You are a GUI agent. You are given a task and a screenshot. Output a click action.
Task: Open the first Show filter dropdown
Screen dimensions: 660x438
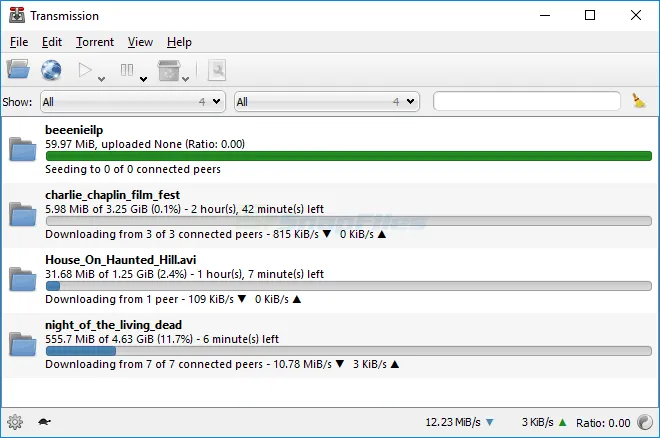click(133, 102)
